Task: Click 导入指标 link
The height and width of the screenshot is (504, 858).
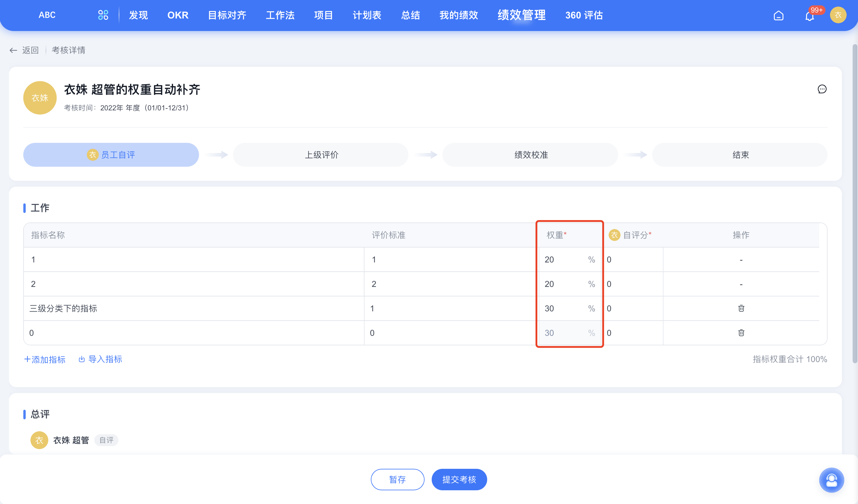Action: pyautogui.click(x=100, y=359)
